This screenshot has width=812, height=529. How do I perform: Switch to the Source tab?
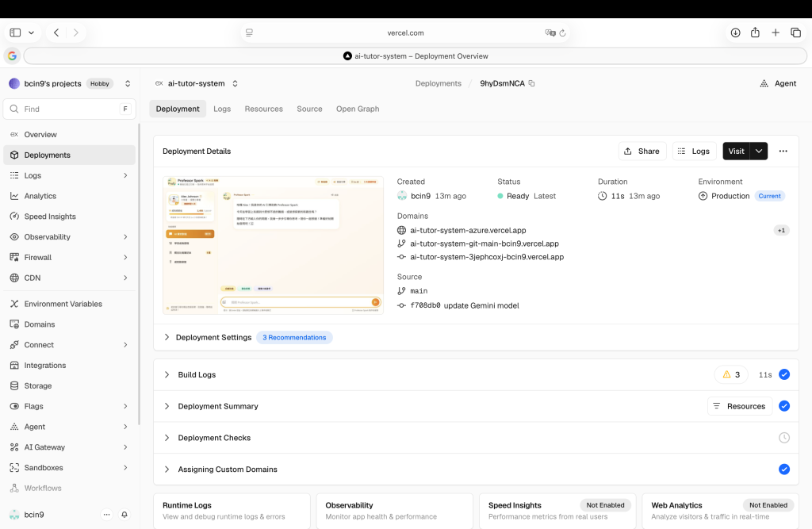pos(310,109)
